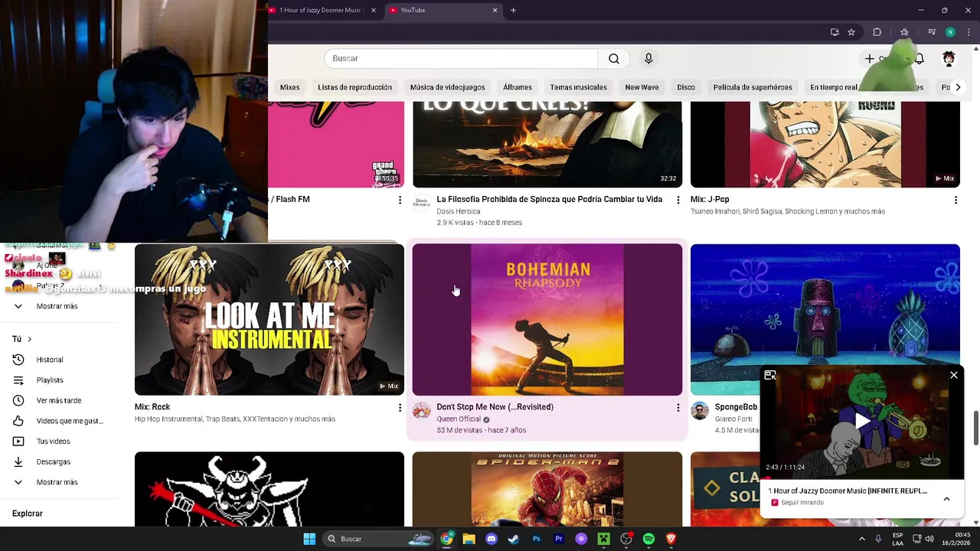
Task: Open Discord from the taskbar
Action: tap(492, 539)
